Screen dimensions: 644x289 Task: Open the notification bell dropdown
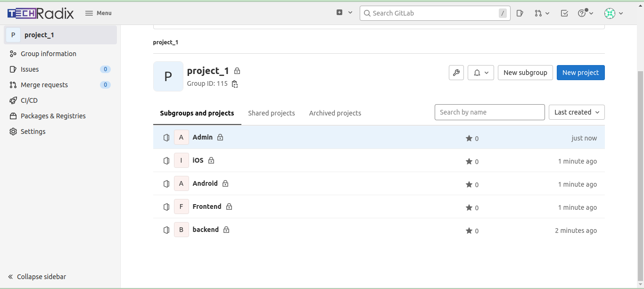480,73
